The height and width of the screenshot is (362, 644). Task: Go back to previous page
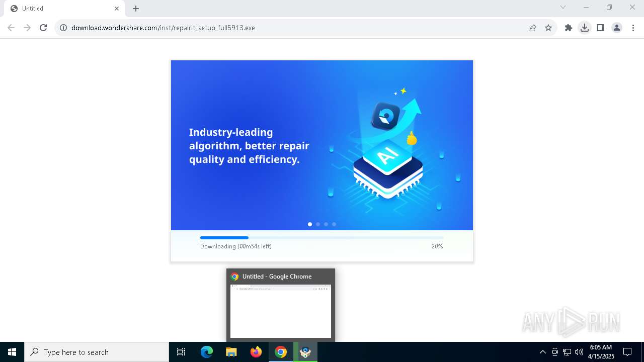(11, 28)
